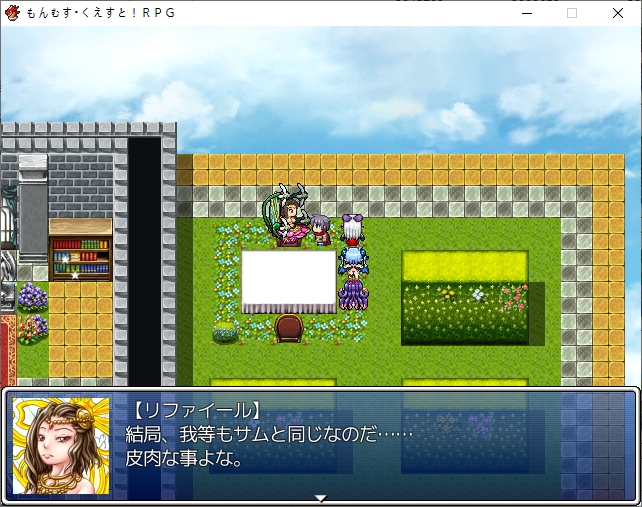Viewport: 642px width, 507px height.
Task: Close the game window
Action: pyautogui.click(x=618, y=13)
